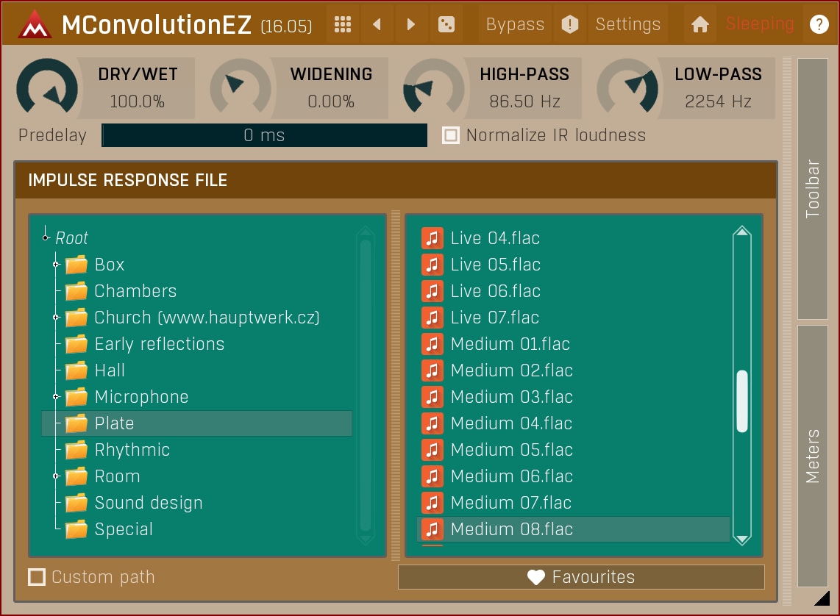
Task: Click the Special folder icon
Action: (x=76, y=529)
